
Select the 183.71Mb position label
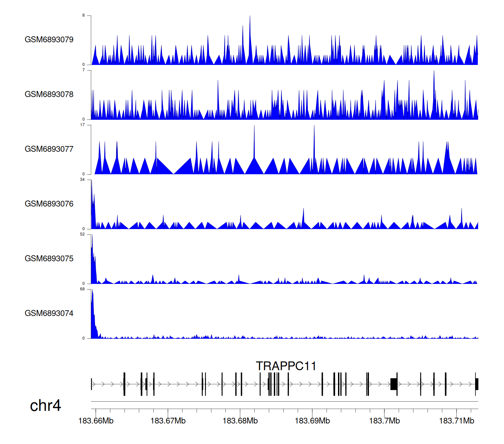point(457,421)
